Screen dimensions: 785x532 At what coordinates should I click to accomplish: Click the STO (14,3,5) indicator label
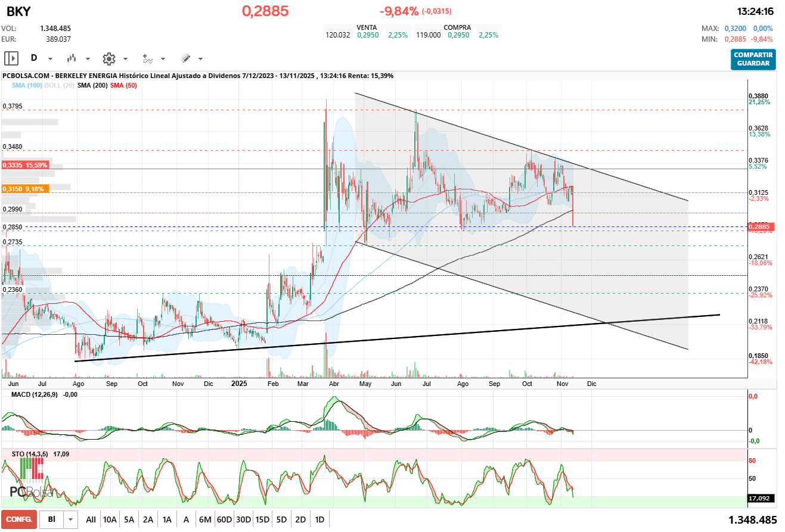(x=31, y=454)
